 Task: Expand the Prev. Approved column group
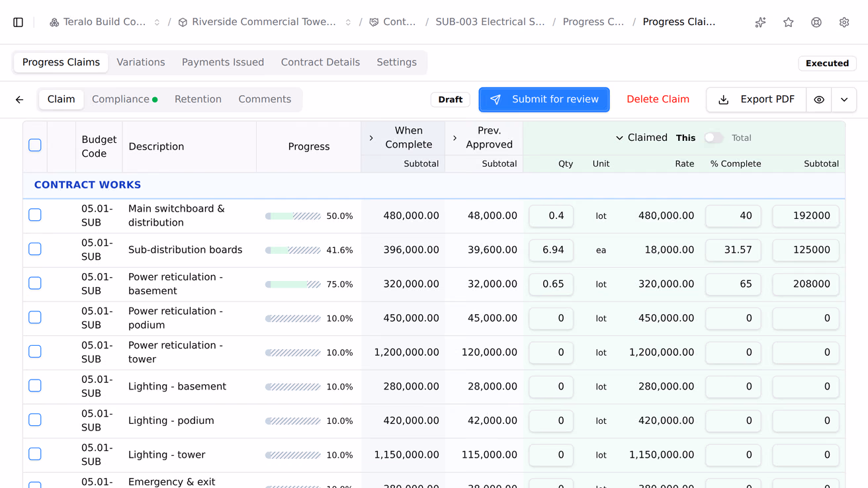click(455, 138)
